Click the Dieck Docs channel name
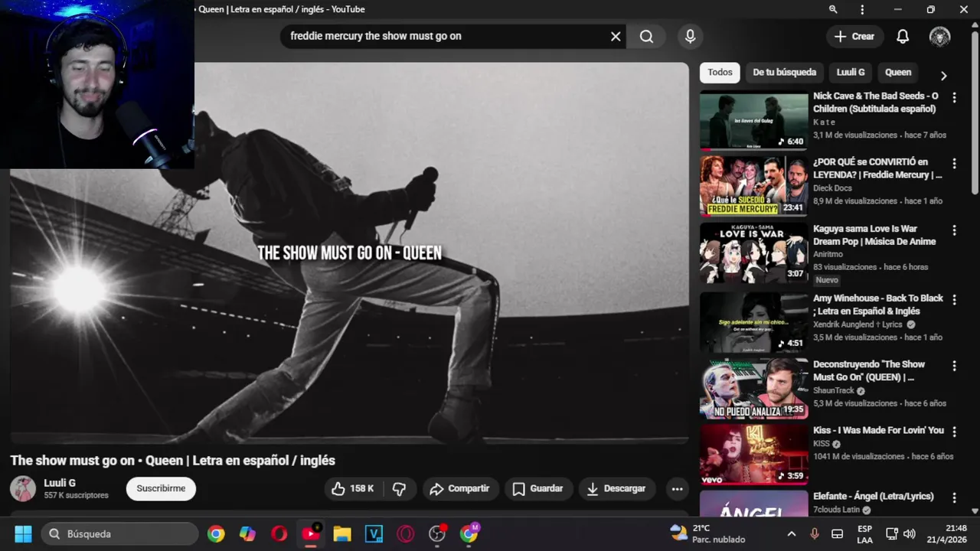Screen dimensions: 980x551 pos(832,188)
